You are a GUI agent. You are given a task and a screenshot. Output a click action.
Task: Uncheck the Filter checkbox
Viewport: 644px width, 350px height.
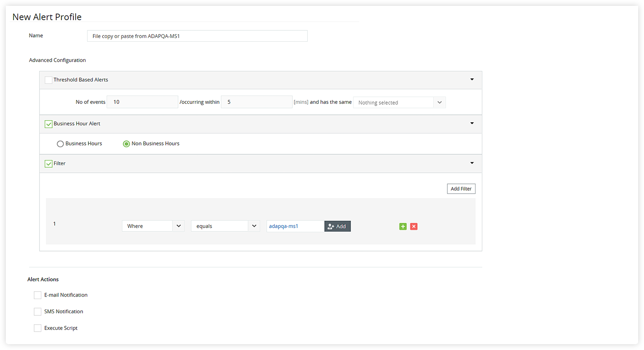pyautogui.click(x=48, y=164)
